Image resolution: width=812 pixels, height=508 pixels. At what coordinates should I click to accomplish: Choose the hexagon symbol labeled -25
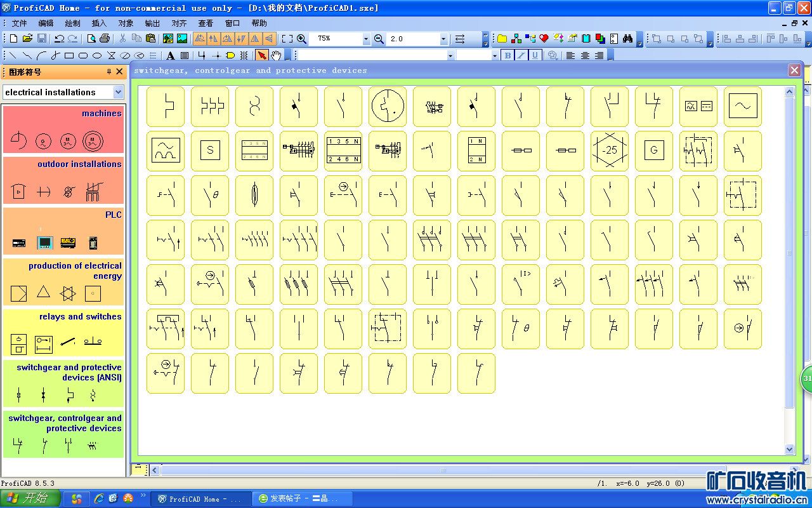click(610, 150)
